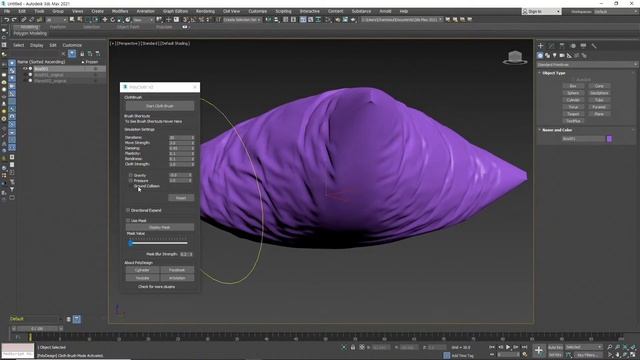Toggle the Ground Collision checkbox
This screenshot has height=360, width=640.
coord(131,186)
